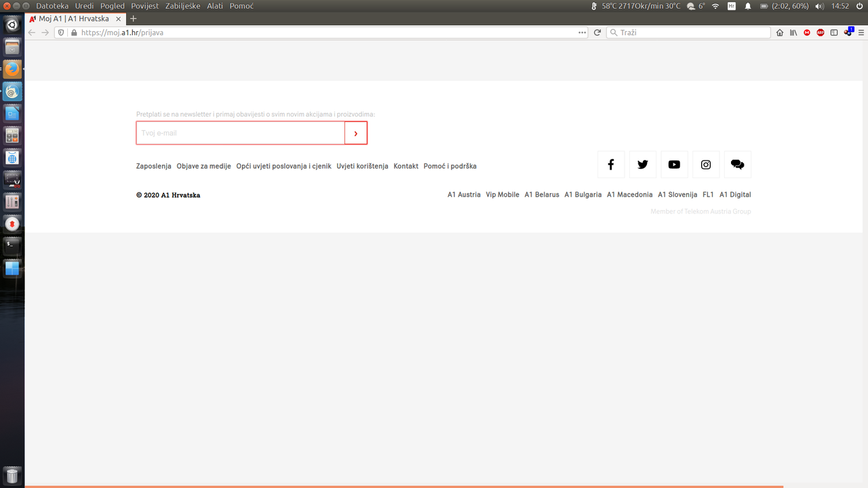
Task: Select the 'Moj A1 | A1 Hrvatska' tab
Action: click(x=76, y=19)
